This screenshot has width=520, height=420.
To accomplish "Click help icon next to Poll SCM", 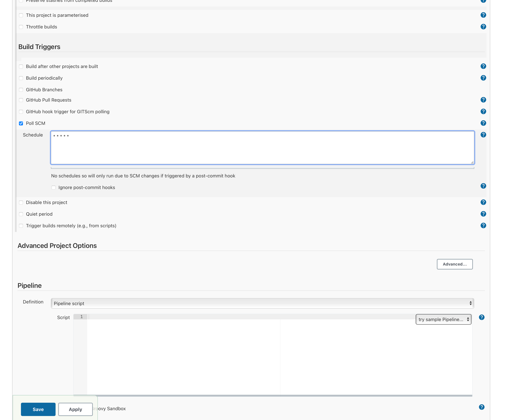I will [x=483, y=123].
